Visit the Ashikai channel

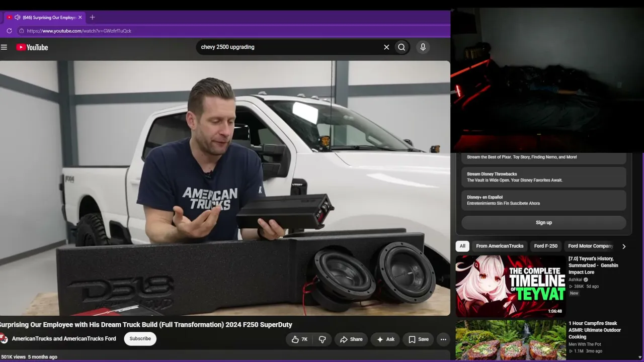tap(575, 280)
